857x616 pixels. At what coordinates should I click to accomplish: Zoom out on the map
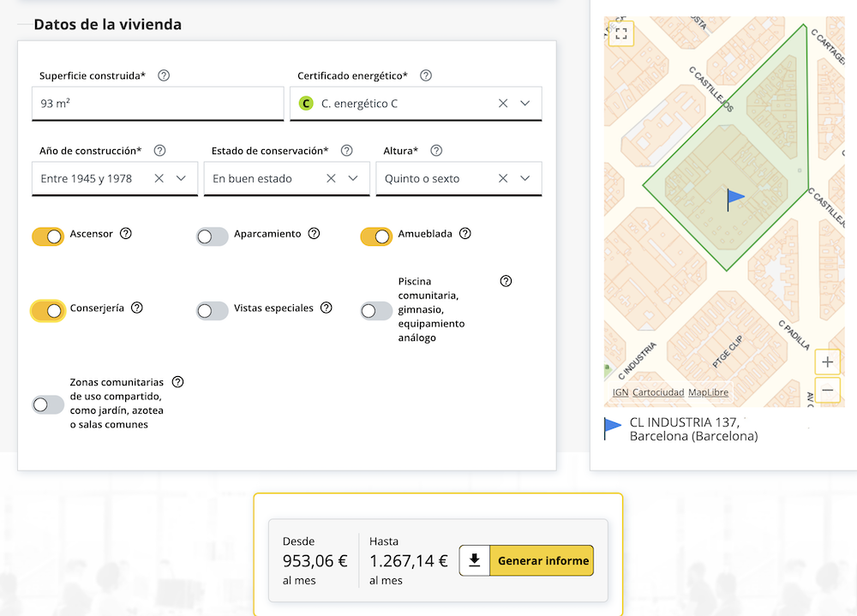[827, 391]
